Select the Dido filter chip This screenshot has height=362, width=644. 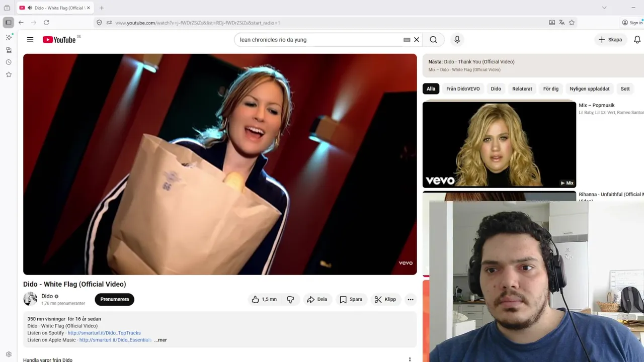496,89
